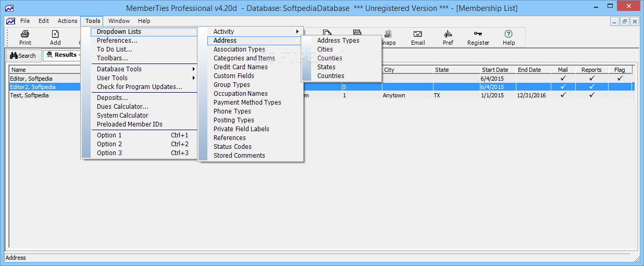Click the Tools menu
Screen dimensions: 644x266
pyautogui.click(x=93, y=21)
